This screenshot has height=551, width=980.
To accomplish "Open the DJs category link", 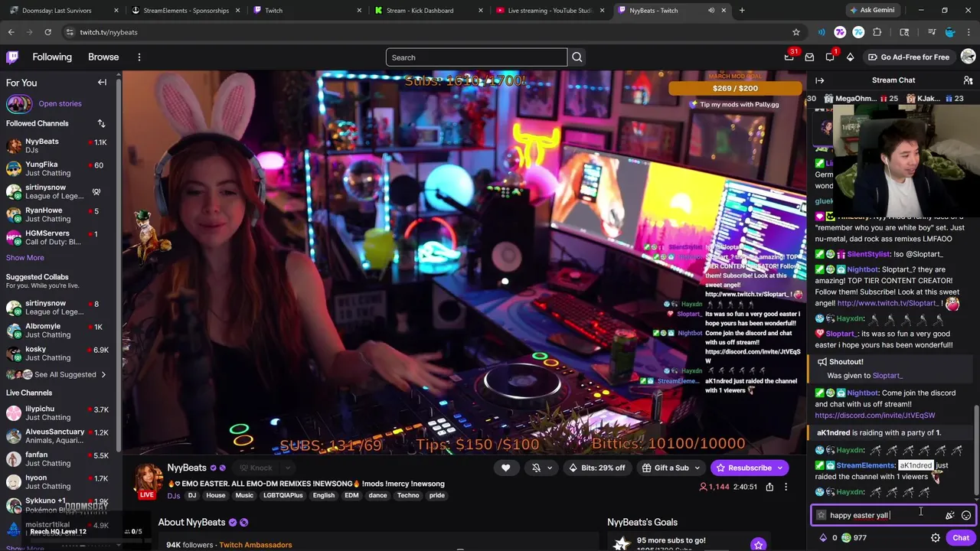I will 174,496.
